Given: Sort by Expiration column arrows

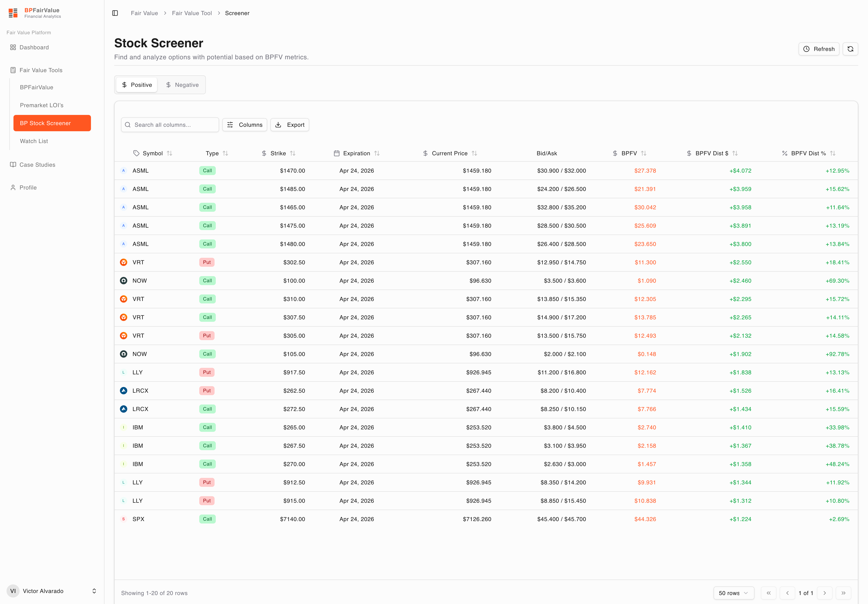Looking at the screenshot, I should pyautogui.click(x=377, y=153).
